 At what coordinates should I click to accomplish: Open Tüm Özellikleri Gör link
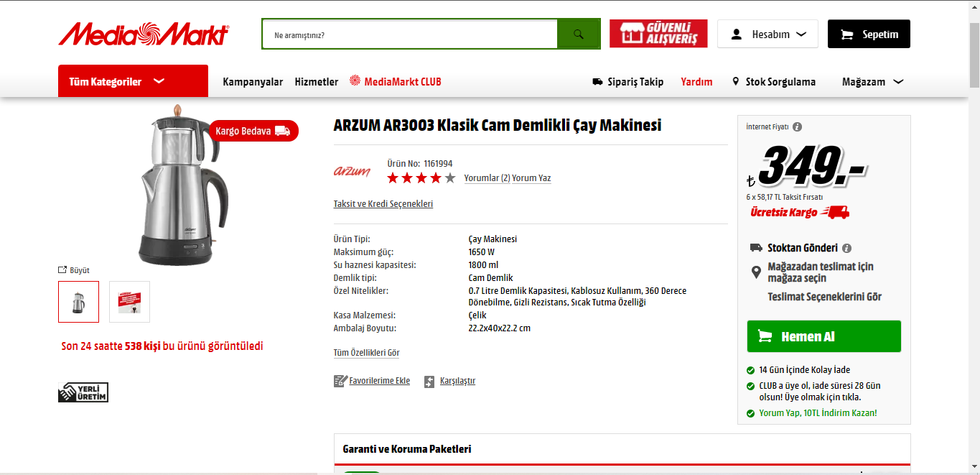367,353
